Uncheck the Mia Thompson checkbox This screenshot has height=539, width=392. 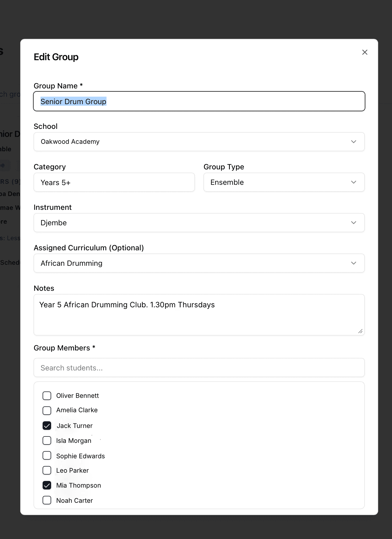pyautogui.click(x=47, y=485)
